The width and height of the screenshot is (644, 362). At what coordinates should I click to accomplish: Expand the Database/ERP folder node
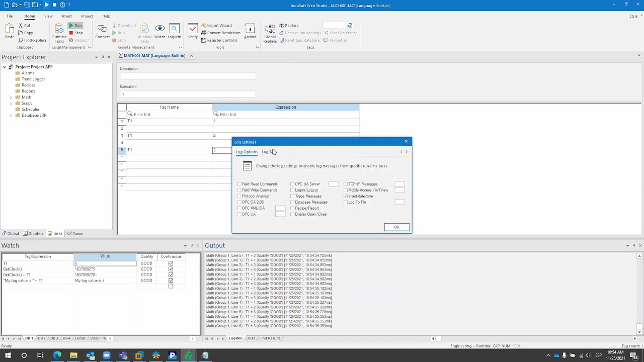coord(11,115)
